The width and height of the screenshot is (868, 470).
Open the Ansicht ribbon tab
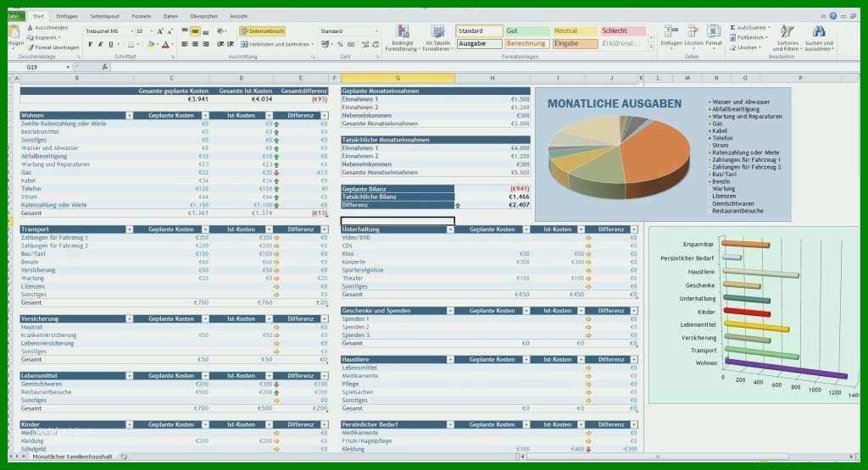(238, 17)
